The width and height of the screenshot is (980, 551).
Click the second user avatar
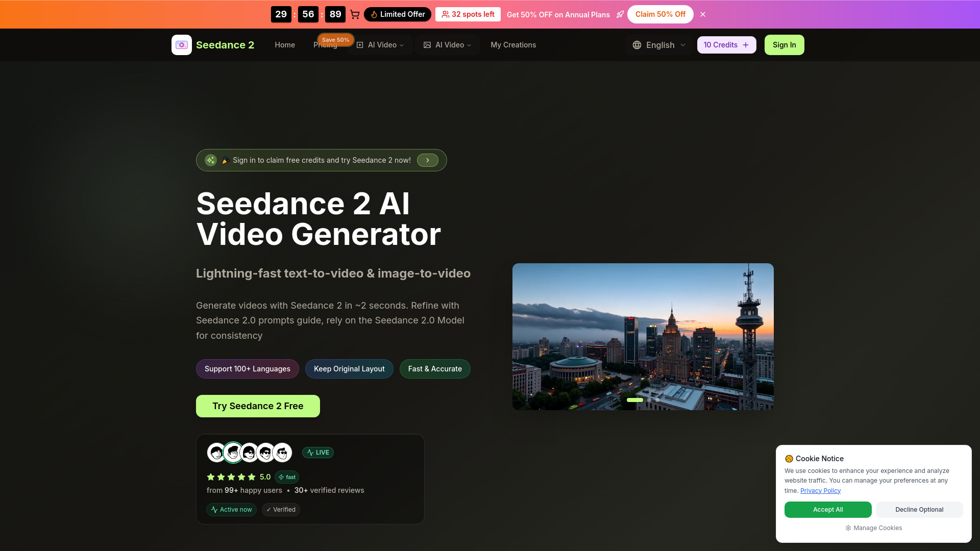point(233,453)
